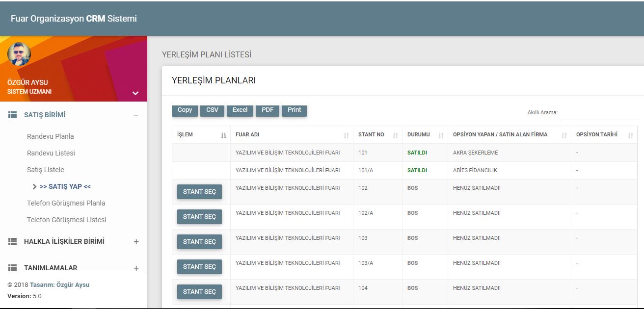The image size is (644, 309).
Task: Collapse the SATIŞ BİRİMİ menu section
Action: tap(136, 115)
